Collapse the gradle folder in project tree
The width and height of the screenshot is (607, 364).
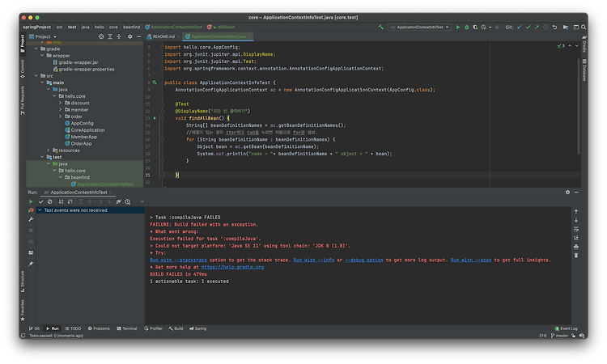click(x=36, y=49)
